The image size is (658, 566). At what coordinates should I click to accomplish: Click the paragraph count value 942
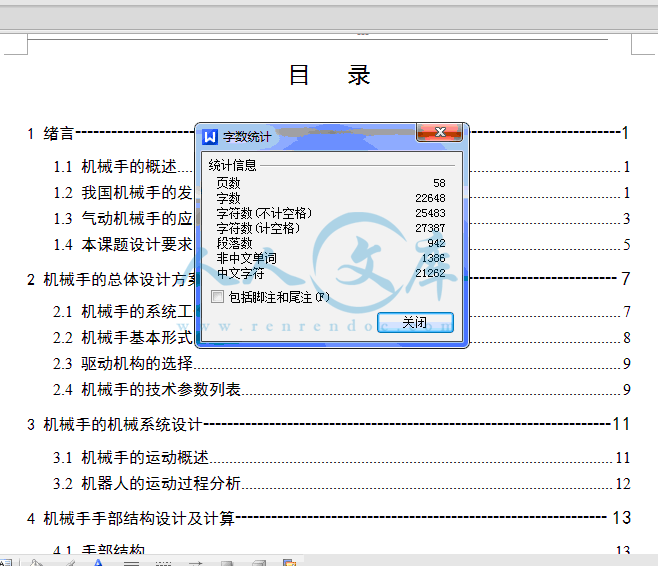pyautogui.click(x=436, y=243)
